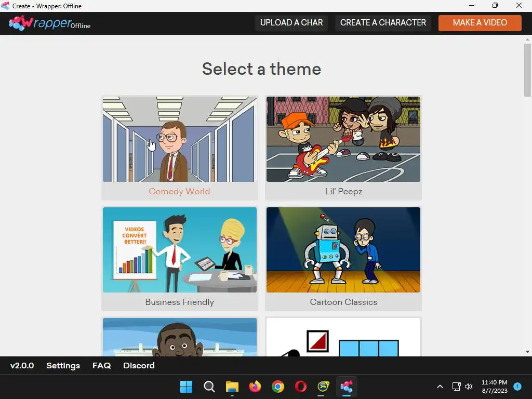The image size is (532, 399).
Task: Restore down the window
Action: pyautogui.click(x=495, y=5)
